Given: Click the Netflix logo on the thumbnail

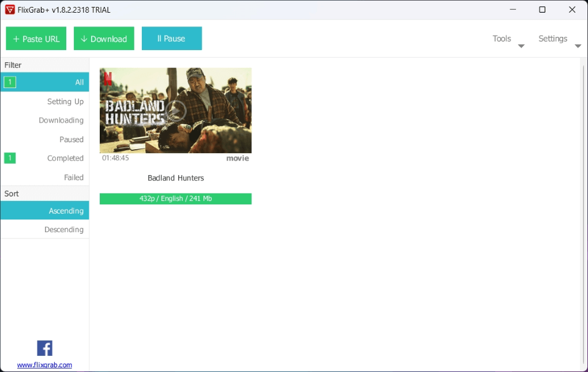Looking at the screenshot, I should pos(108,78).
